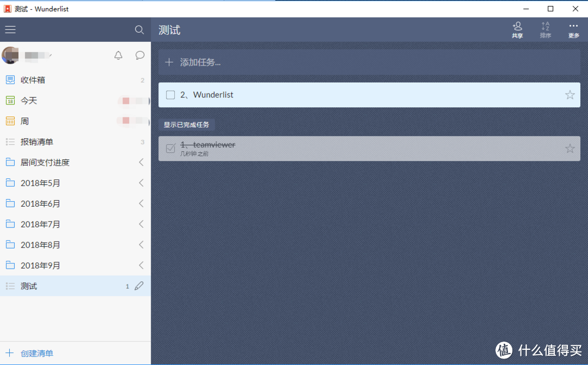Toggle the 显示已完成任务 button
Viewport: 588px width, 365px height.
[x=186, y=125]
